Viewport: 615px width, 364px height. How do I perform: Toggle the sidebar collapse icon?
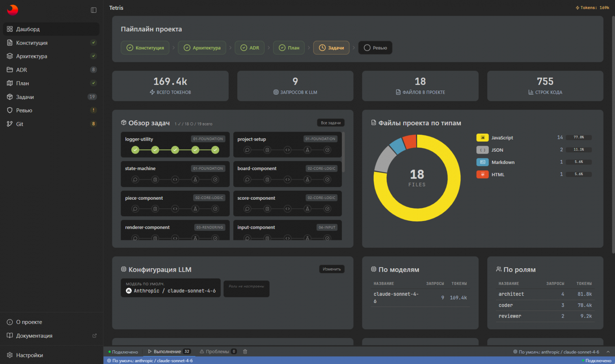(93, 10)
